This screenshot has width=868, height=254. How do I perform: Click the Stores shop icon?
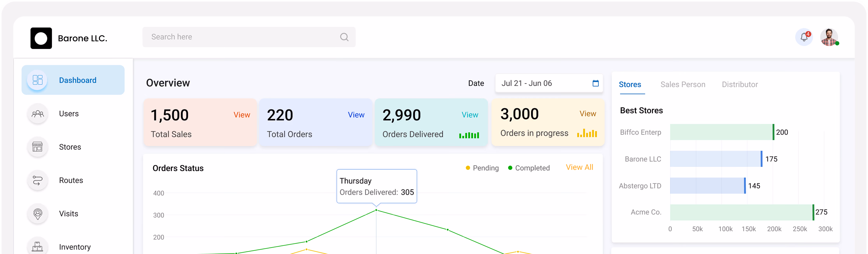37,147
